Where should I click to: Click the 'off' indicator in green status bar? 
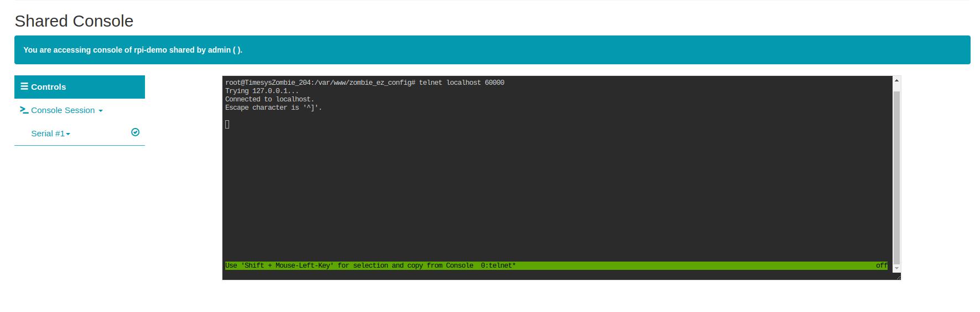click(x=882, y=265)
